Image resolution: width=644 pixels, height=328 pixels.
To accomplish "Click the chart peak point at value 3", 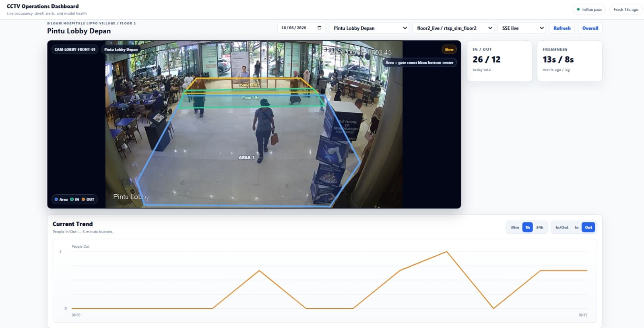I will tap(446, 252).
